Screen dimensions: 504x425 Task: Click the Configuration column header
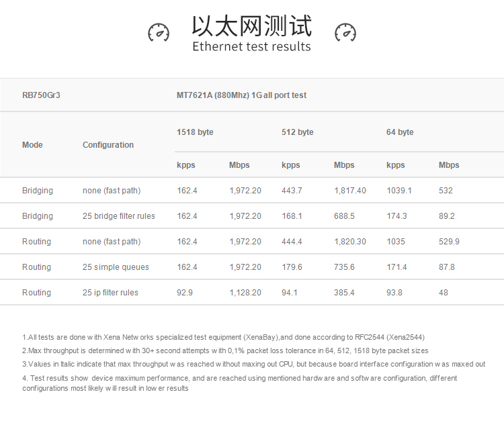108,145
